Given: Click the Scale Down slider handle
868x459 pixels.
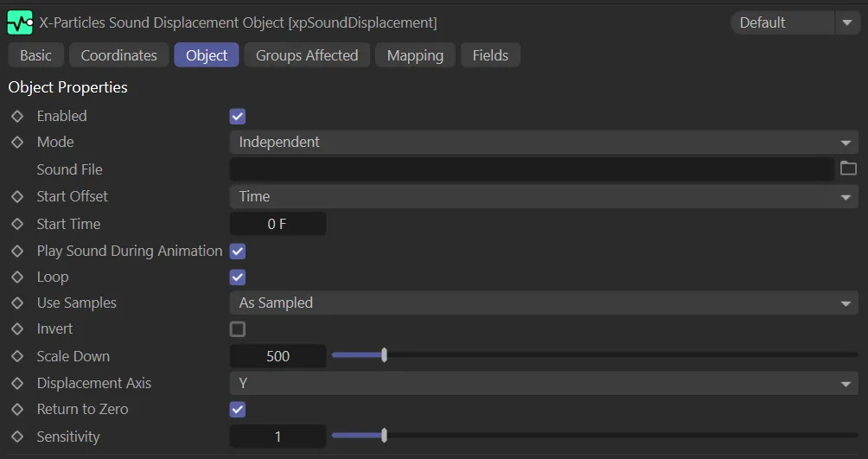Looking at the screenshot, I should pyautogui.click(x=384, y=355).
